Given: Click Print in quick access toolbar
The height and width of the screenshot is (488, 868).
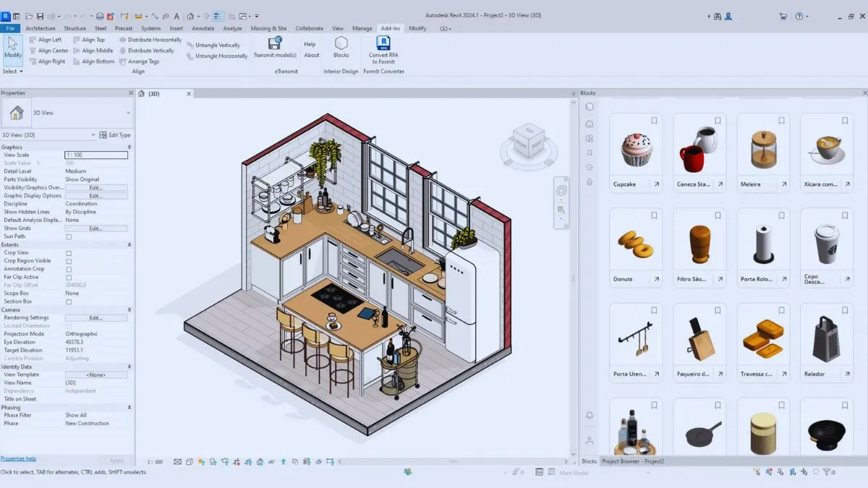Looking at the screenshot, I should coord(98,16).
